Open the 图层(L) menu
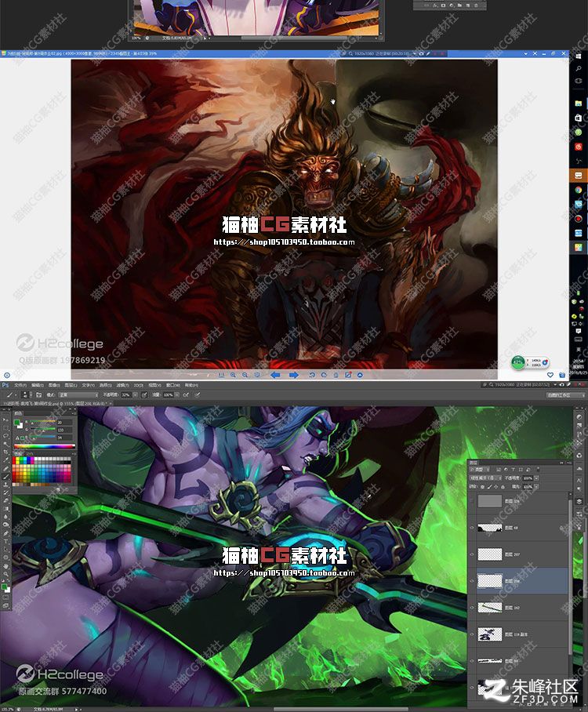Image resolution: width=588 pixels, height=712 pixels. coord(71,385)
